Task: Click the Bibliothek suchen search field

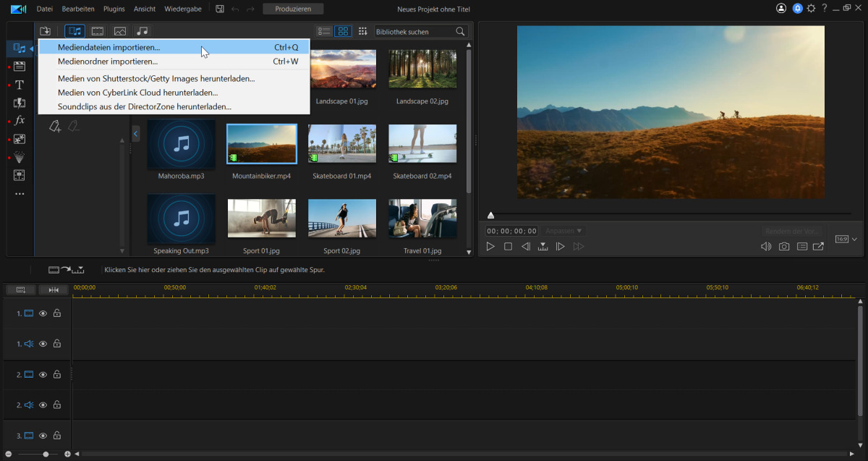Action: coord(414,32)
